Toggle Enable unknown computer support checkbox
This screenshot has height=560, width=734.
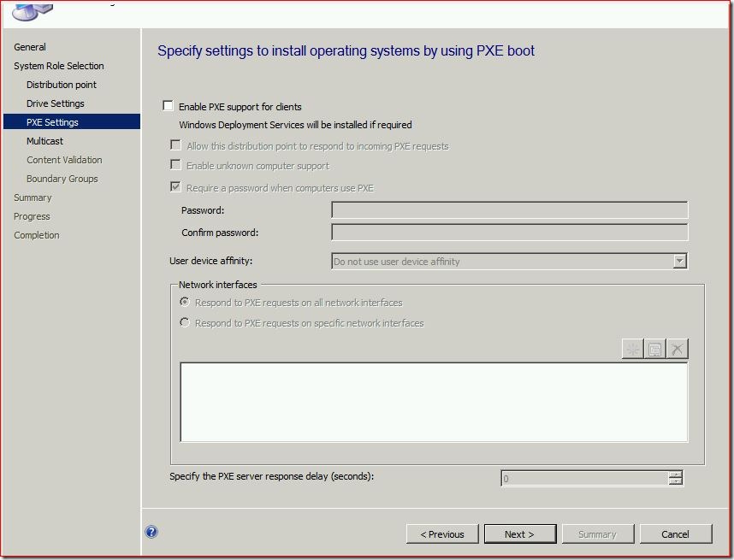[x=176, y=166]
